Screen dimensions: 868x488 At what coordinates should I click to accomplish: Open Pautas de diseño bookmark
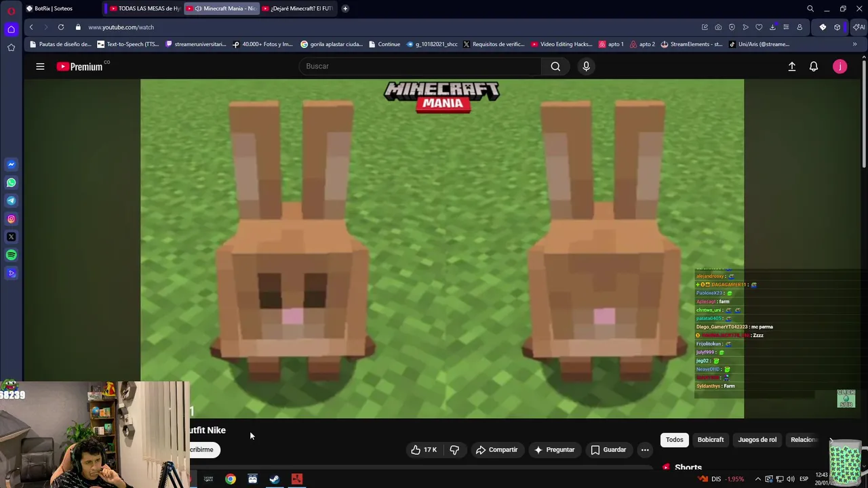(x=60, y=44)
